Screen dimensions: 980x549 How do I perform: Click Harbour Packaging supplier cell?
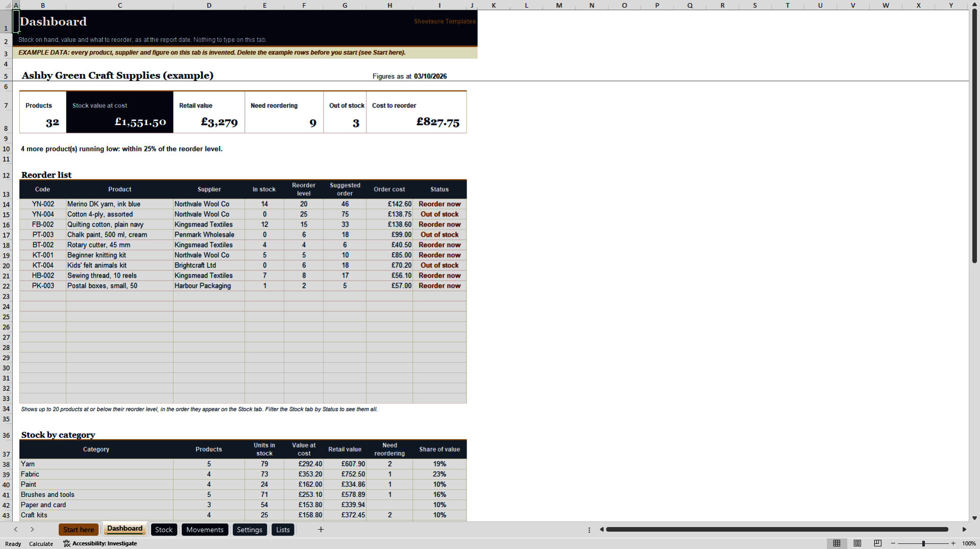pyautogui.click(x=209, y=286)
